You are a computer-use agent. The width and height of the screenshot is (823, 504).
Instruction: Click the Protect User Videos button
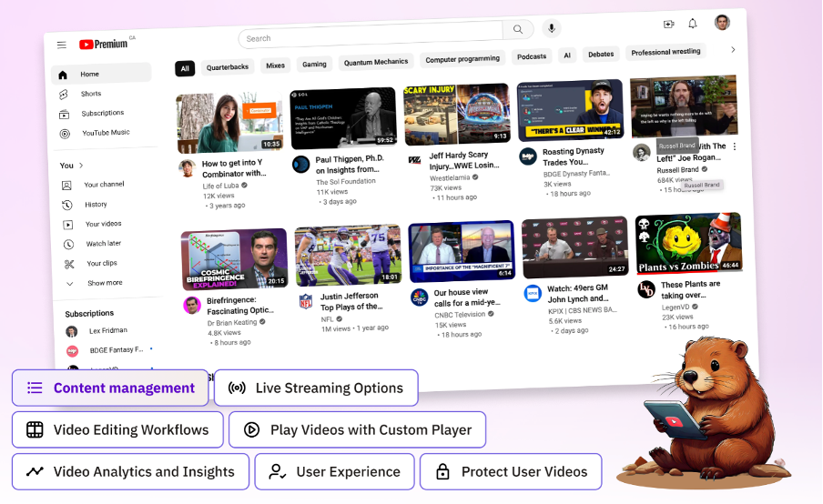(x=511, y=471)
